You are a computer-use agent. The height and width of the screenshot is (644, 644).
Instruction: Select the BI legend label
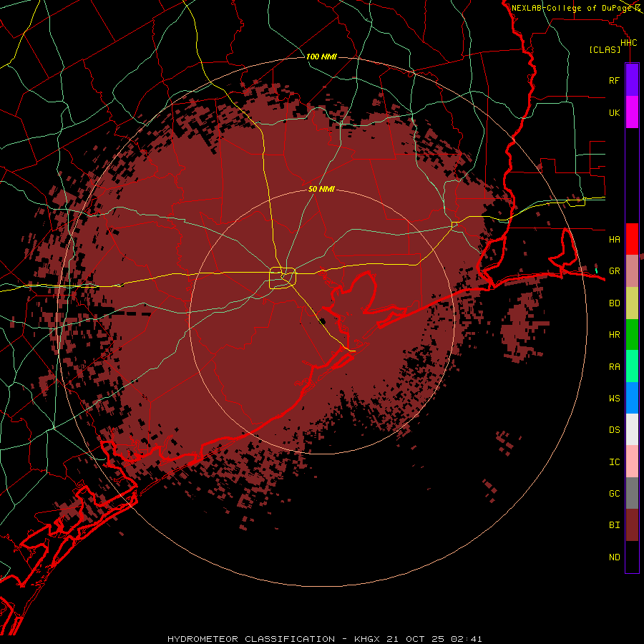click(614, 525)
